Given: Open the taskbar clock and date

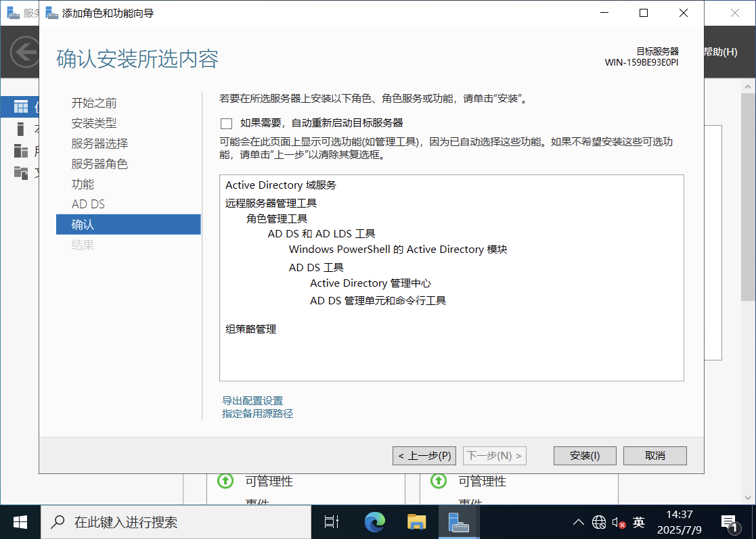Looking at the screenshot, I should pyautogui.click(x=680, y=522).
